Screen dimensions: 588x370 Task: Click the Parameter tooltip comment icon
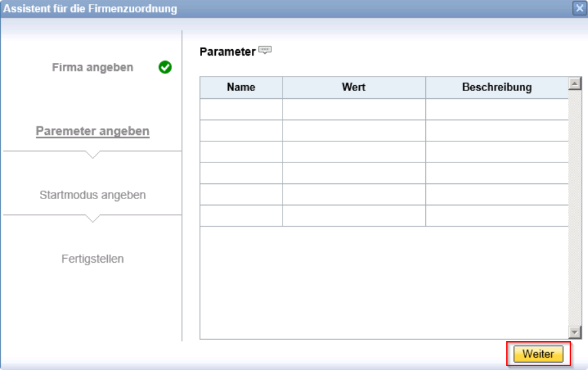265,50
